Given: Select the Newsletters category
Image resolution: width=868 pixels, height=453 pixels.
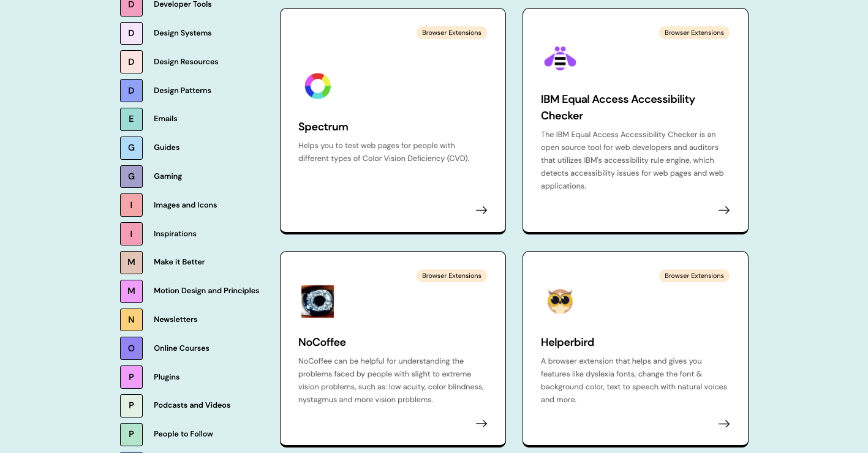Looking at the screenshot, I should point(176,320).
